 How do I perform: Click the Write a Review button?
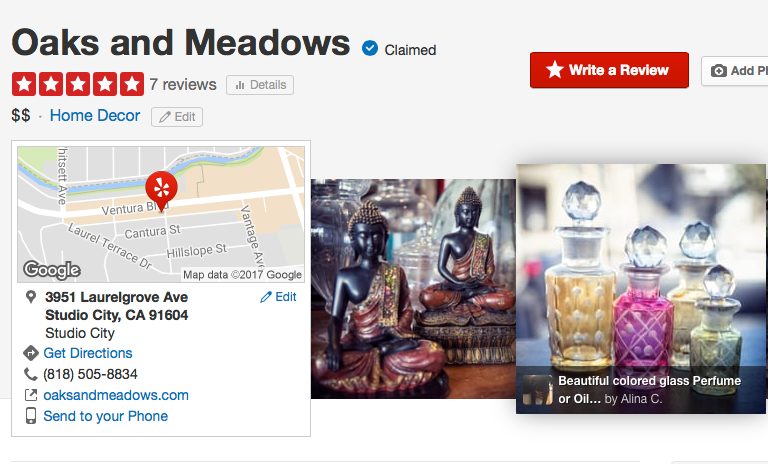click(609, 70)
